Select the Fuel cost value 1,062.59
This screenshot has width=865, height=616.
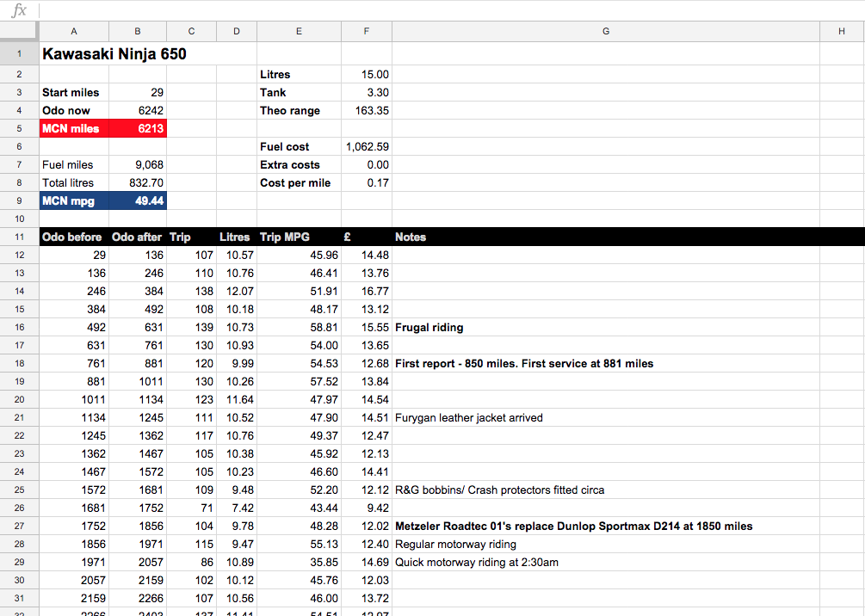click(367, 147)
